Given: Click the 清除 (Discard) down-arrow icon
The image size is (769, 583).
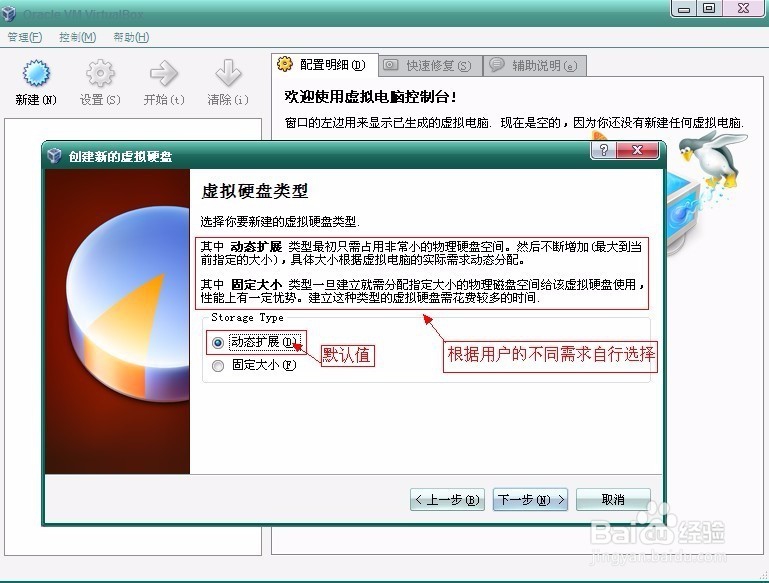Looking at the screenshot, I should click(x=228, y=74).
